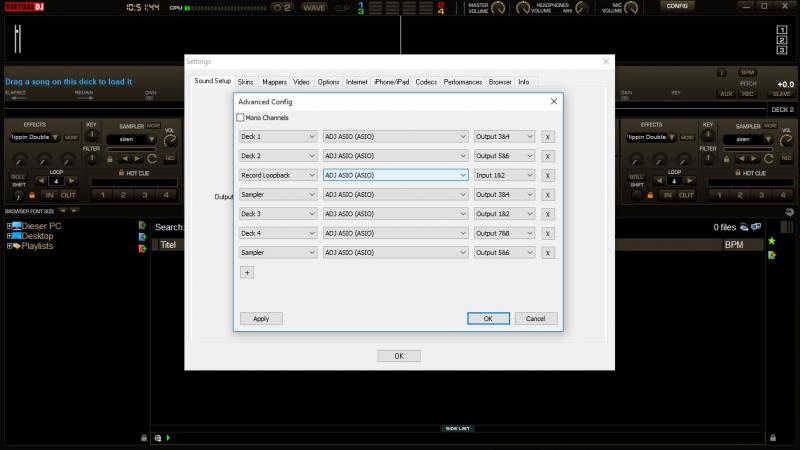This screenshot has height=450, width=800.
Task: Open the Input 1&2 channel dropdown
Action: [x=504, y=176]
